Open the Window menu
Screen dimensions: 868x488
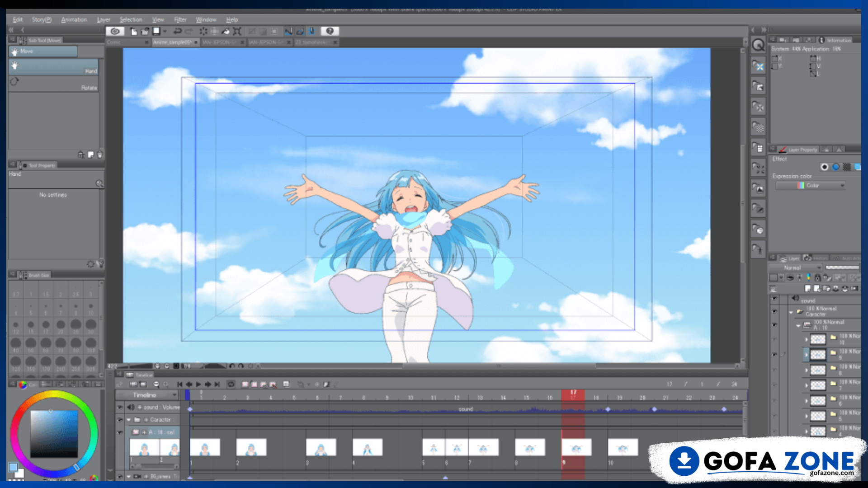[x=206, y=19]
